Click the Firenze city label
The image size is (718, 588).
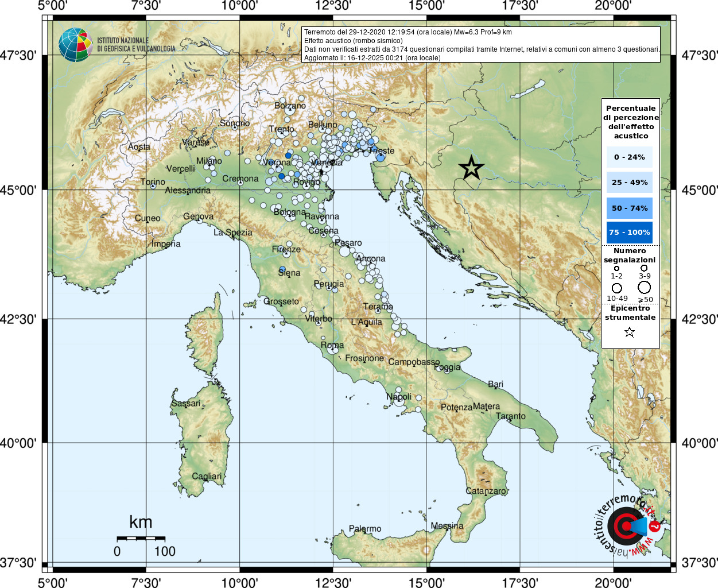(x=286, y=249)
